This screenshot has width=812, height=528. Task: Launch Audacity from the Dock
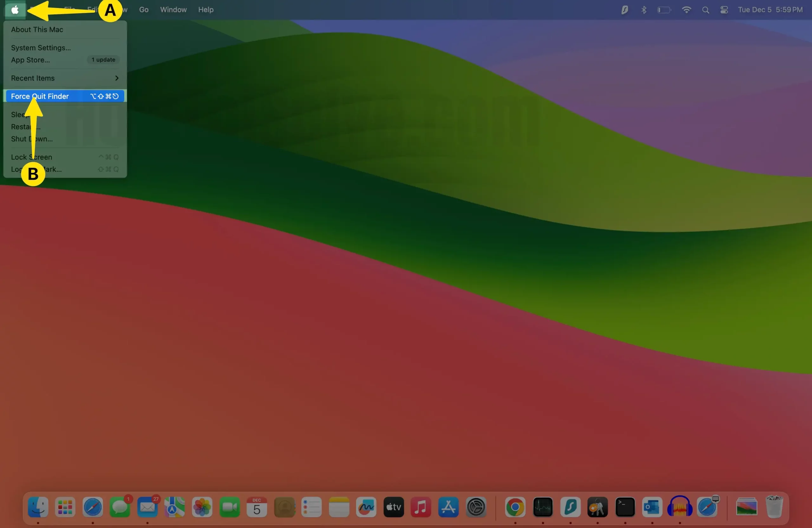coord(680,506)
